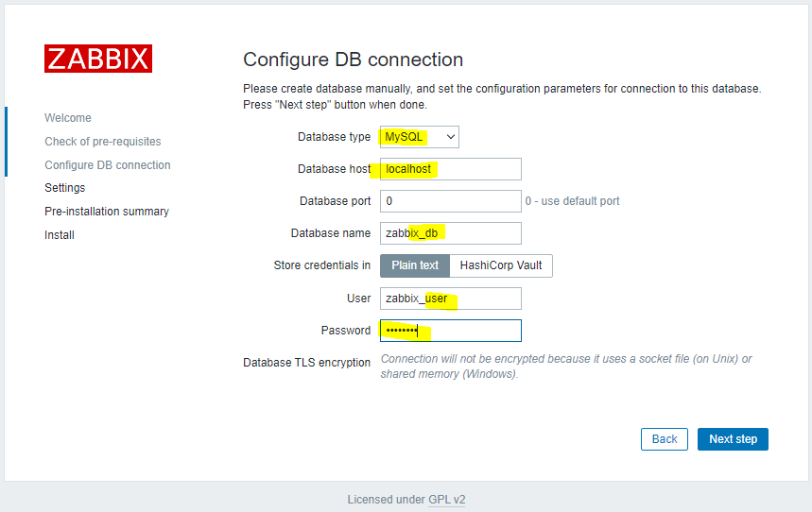Click the Configure DB connection page heading

pyautogui.click(x=354, y=60)
